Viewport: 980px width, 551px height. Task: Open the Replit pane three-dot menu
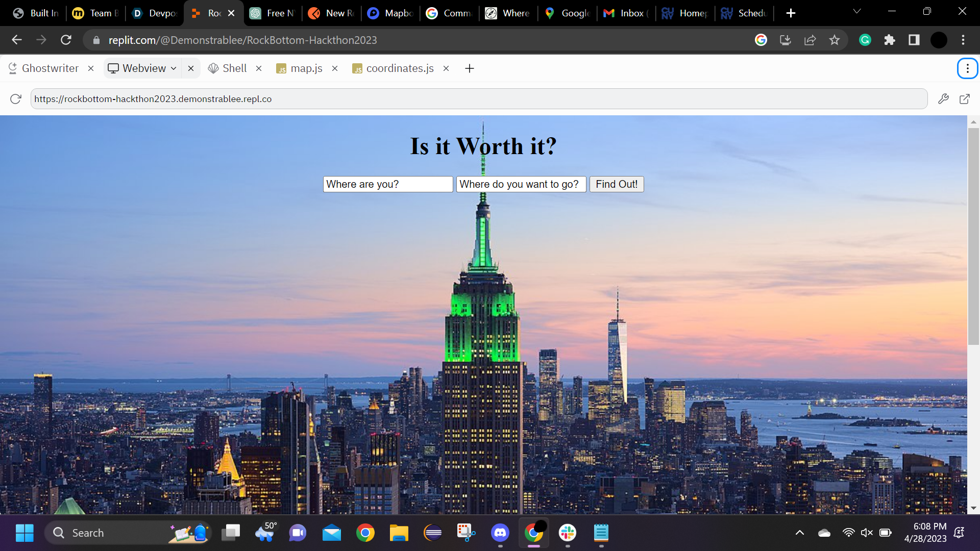pos(967,68)
